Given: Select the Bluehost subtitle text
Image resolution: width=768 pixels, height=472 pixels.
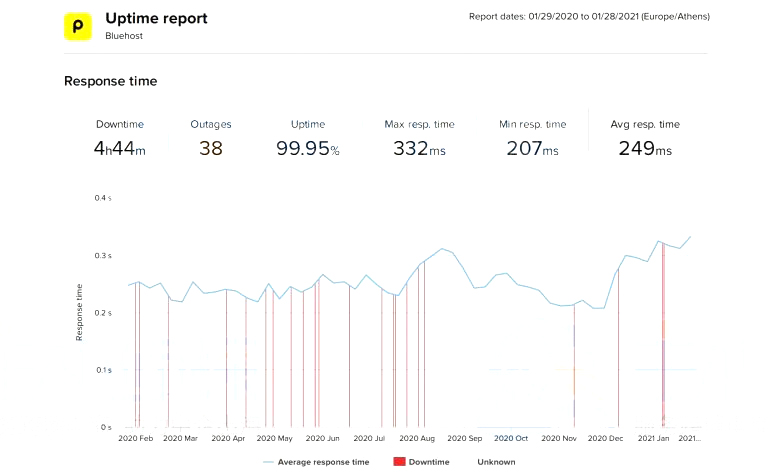Looking at the screenshot, I should (125, 36).
